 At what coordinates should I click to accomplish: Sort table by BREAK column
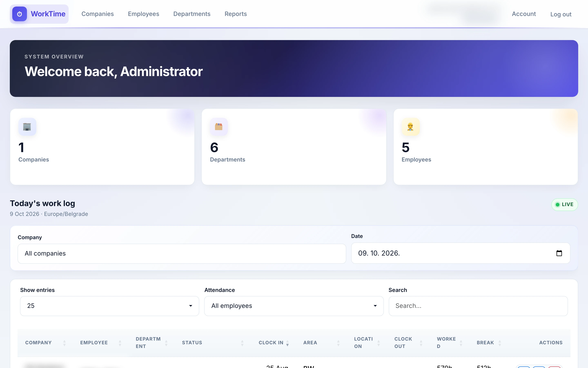[x=489, y=343]
